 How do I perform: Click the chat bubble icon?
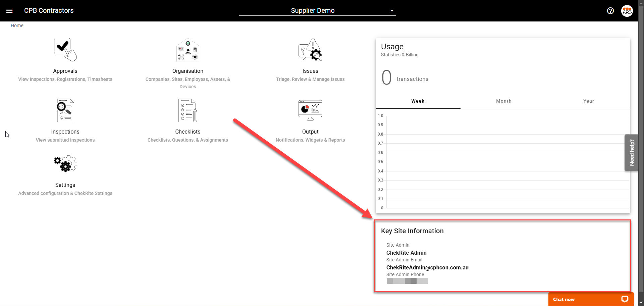tap(625, 299)
